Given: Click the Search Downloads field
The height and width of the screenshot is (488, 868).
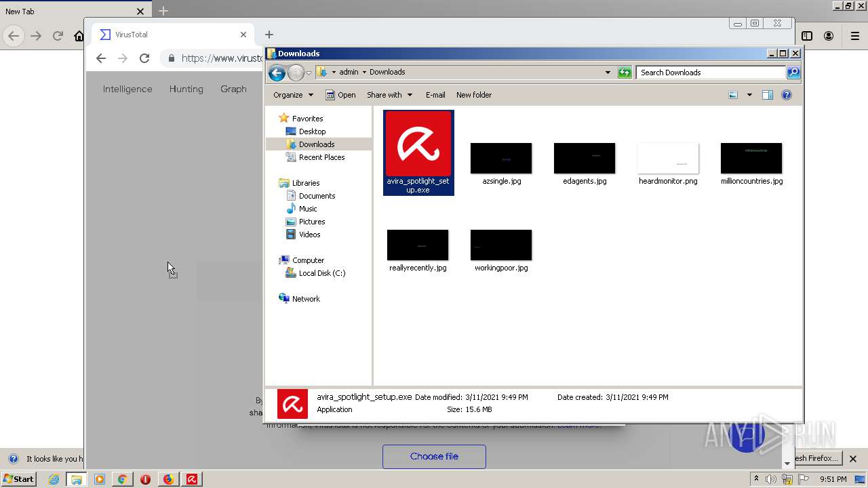Looking at the screenshot, I should point(710,73).
